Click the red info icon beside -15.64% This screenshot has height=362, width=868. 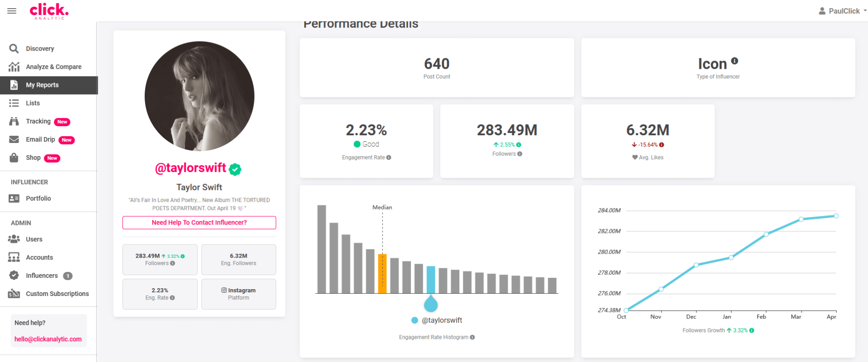coord(661,145)
